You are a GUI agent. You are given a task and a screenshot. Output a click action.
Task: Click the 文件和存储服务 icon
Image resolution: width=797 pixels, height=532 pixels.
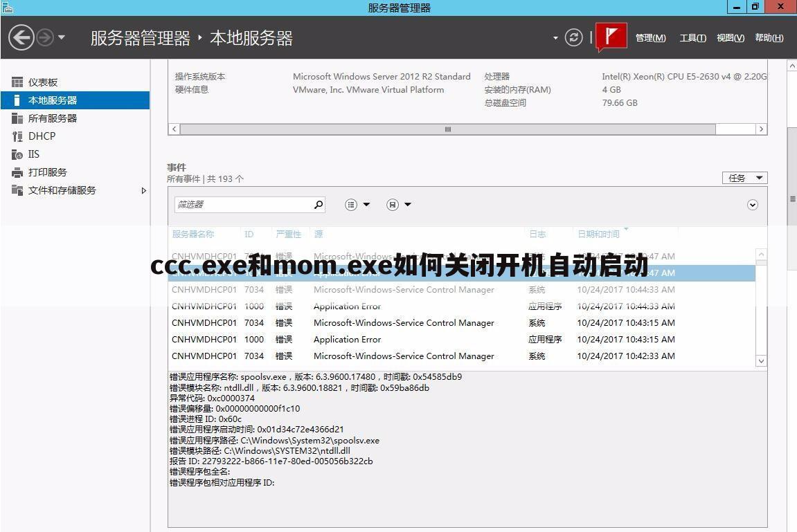(17, 190)
